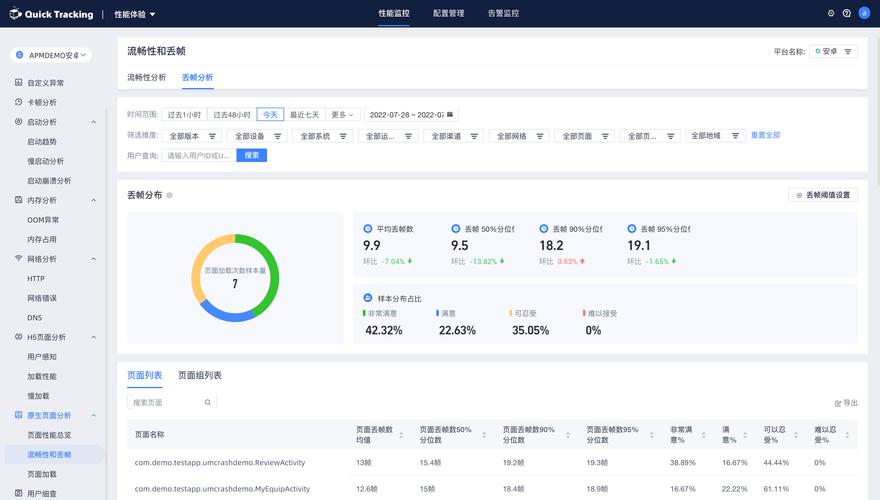
Task: Sort by 页面丢帧数均值 column sort arrows
Action: [401, 435]
